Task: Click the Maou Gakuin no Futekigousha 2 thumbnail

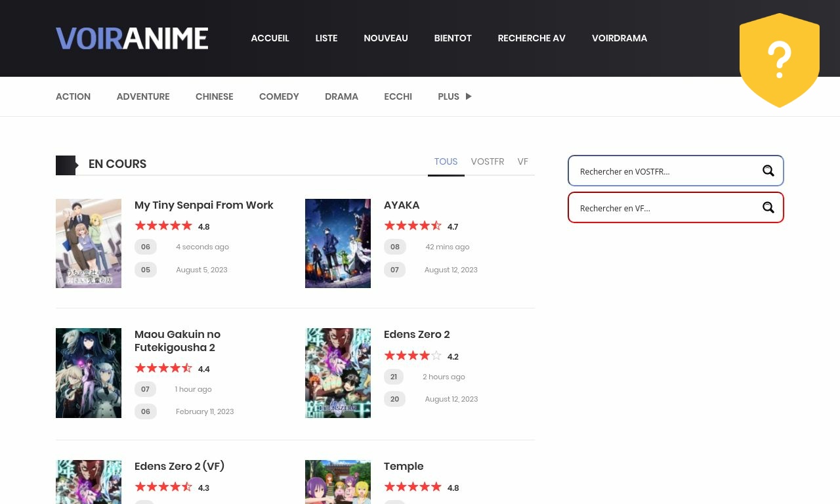Action: coord(89,373)
